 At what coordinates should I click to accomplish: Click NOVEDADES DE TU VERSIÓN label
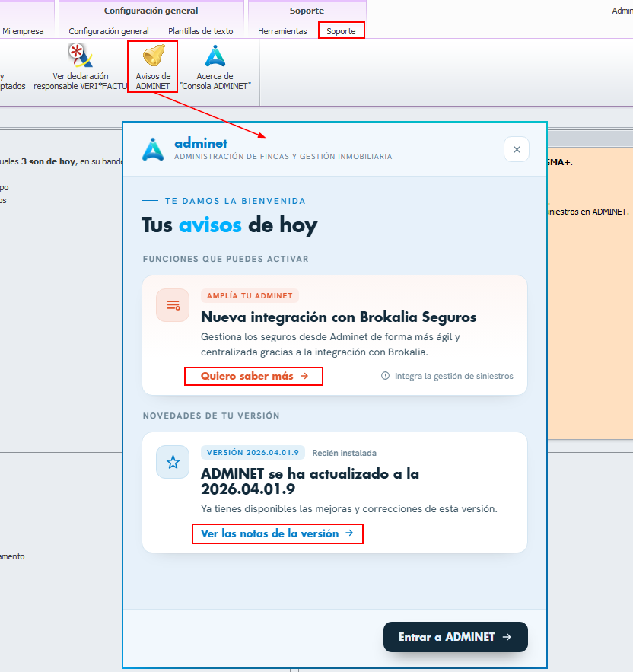click(x=212, y=416)
